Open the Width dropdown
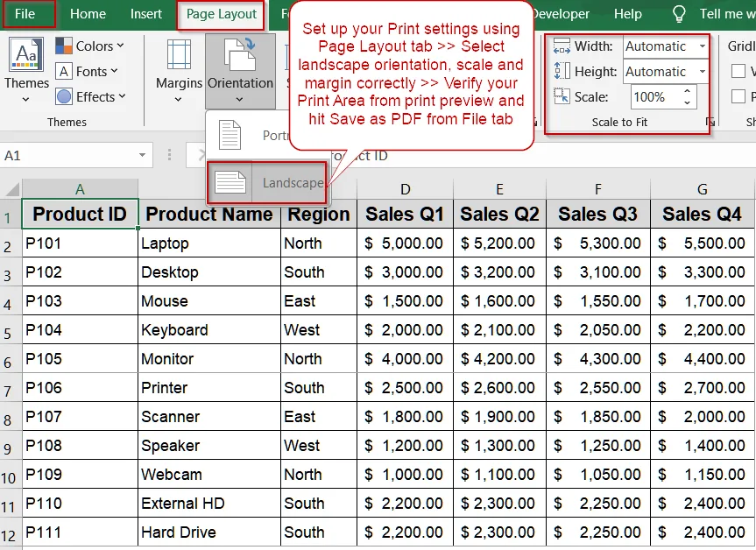This screenshot has width=756, height=550. 703,46
